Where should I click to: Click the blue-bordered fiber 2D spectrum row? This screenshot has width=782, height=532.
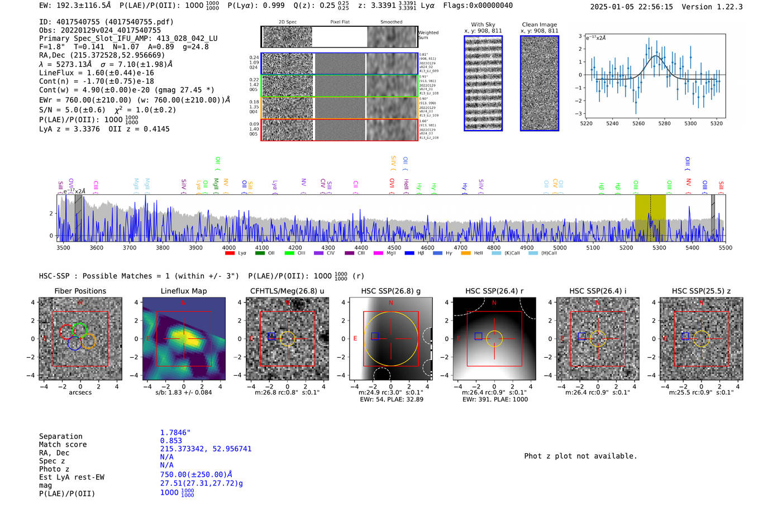pos(339,64)
